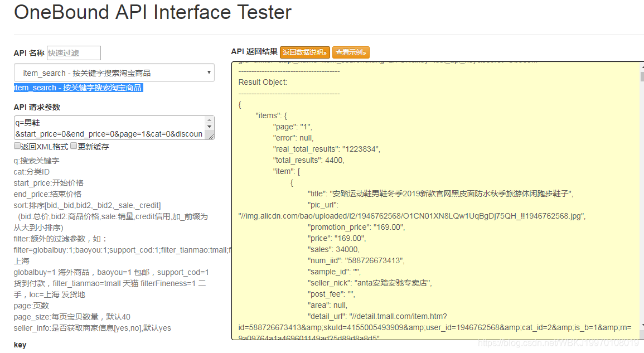This screenshot has height=353, width=644.
Task: Click the key label at the bottom left
Action: pyautogui.click(x=20, y=345)
